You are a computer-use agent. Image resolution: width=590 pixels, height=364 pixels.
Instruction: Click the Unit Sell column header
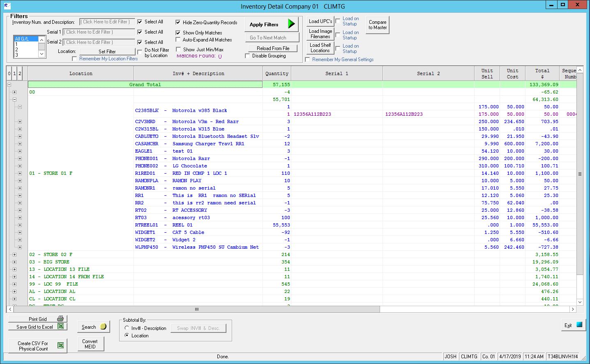[x=487, y=73]
